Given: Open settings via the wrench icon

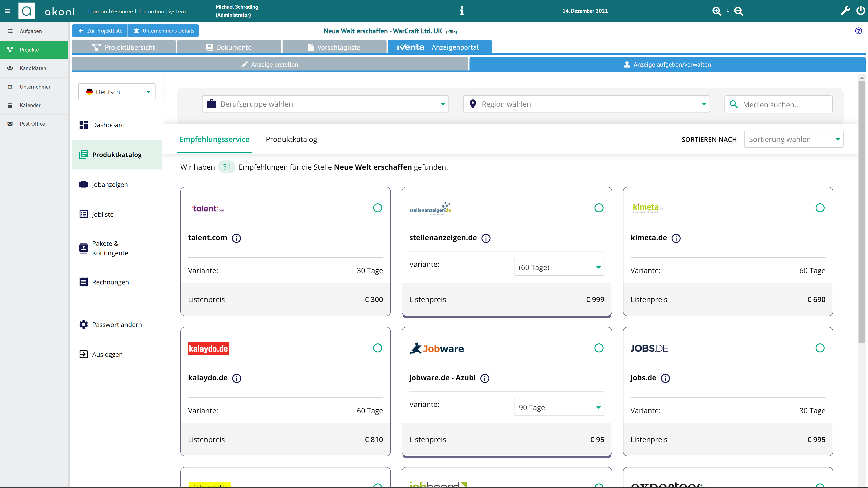Looking at the screenshot, I should coord(845,11).
